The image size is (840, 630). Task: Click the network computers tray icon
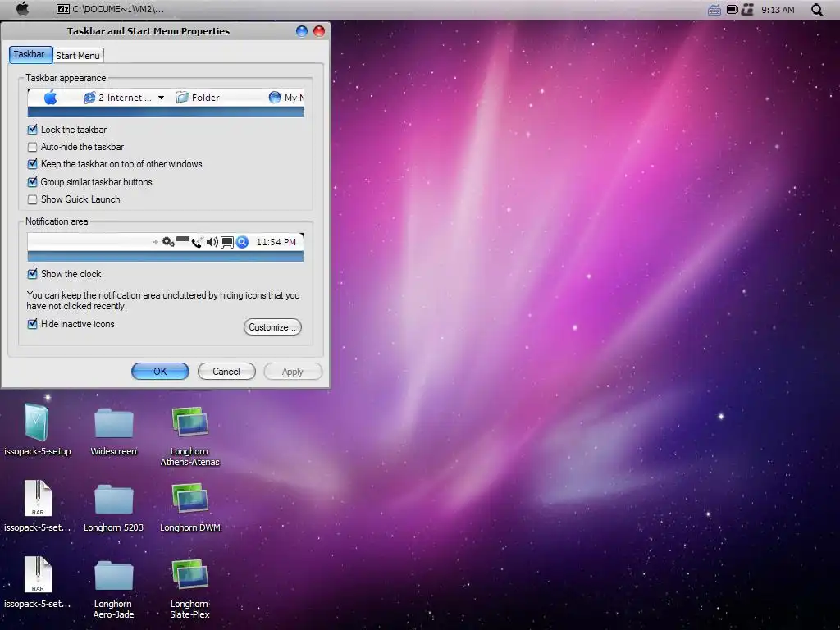tap(748, 10)
